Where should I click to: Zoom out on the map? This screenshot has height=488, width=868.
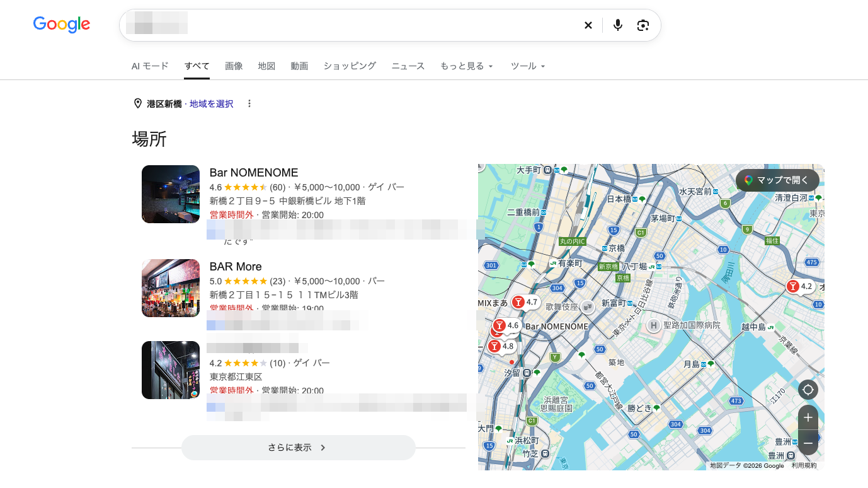808,443
